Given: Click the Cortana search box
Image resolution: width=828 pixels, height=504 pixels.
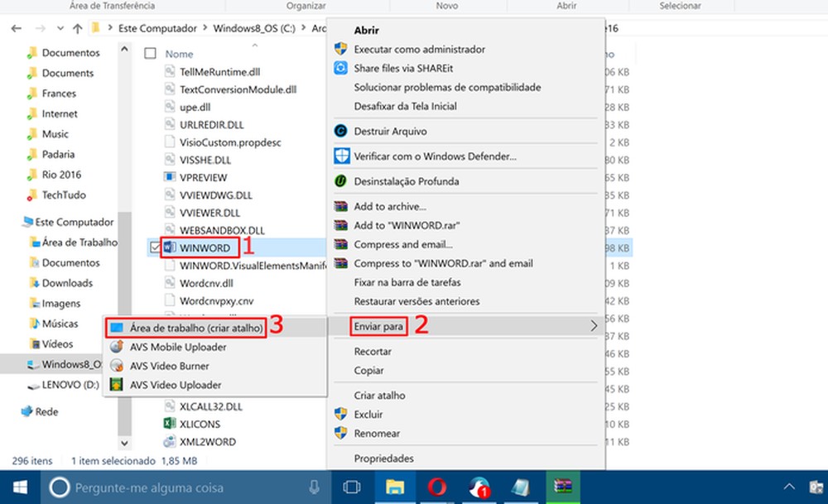Looking at the screenshot, I should [185, 487].
